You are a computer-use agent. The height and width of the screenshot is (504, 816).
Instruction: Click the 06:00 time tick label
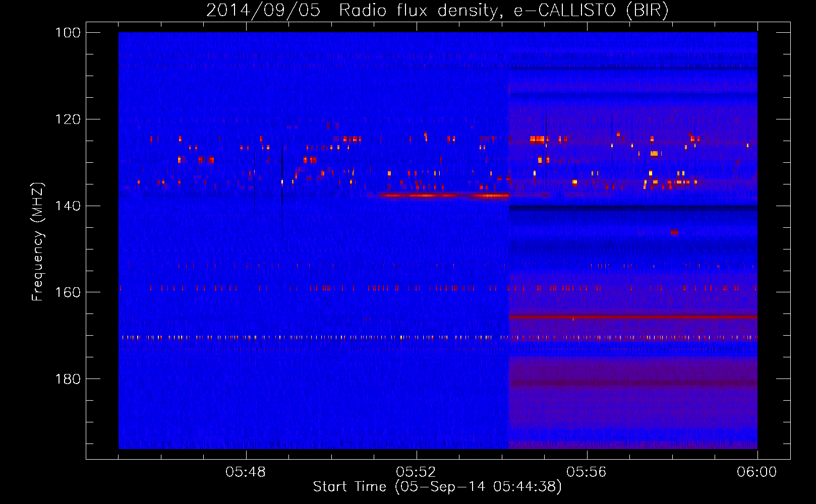click(757, 472)
